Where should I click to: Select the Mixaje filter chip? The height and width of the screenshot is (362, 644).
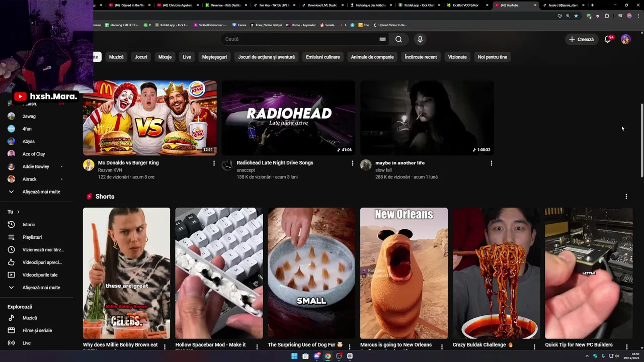[x=165, y=57]
